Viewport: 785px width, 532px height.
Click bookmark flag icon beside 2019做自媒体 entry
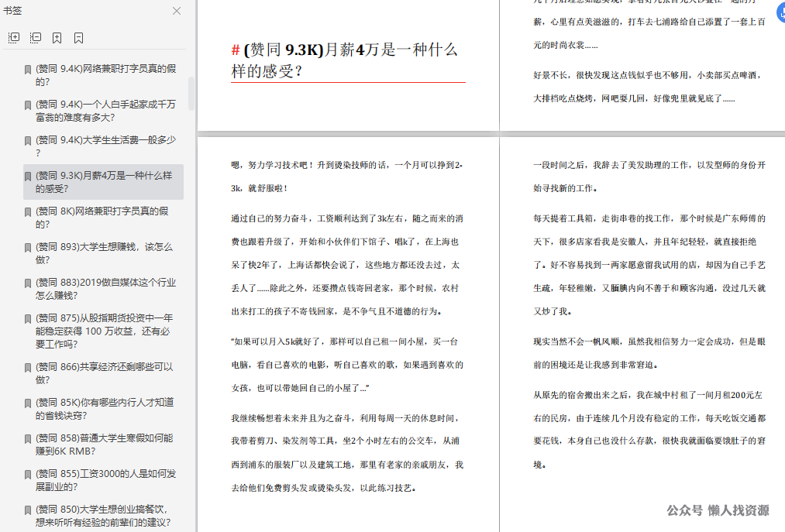(x=28, y=283)
